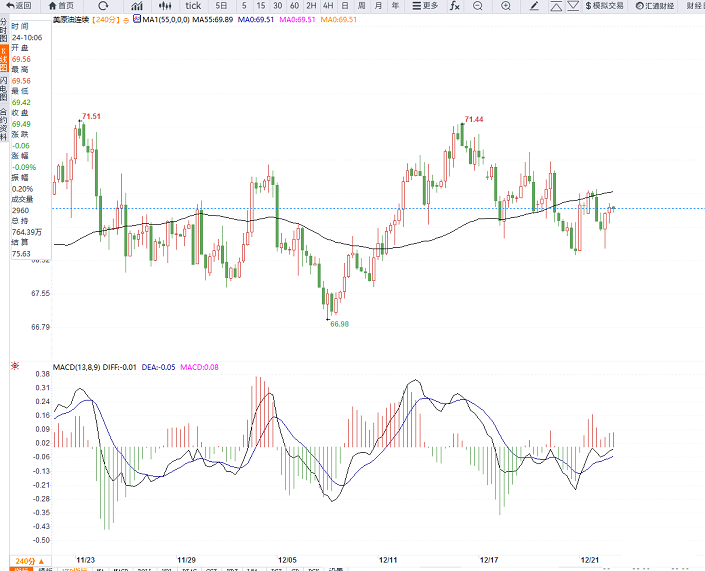This screenshot has width=705, height=571.
Task: Select the 月 monthly period
Action: 378,6
